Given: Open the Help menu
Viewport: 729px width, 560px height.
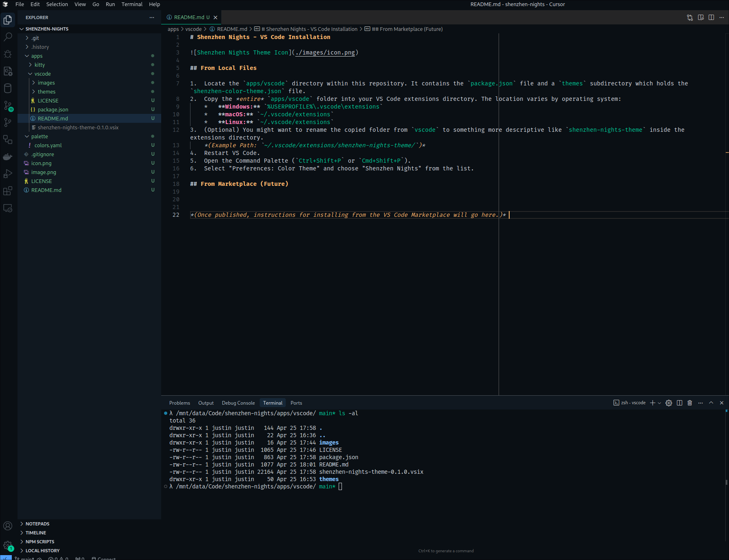Looking at the screenshot, I should tap(154, 4).
